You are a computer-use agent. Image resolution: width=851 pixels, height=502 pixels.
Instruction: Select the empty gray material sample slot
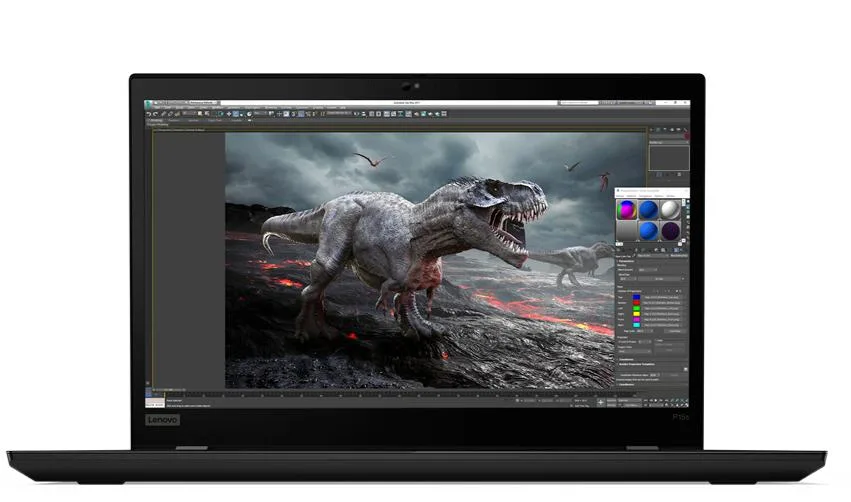627,231
